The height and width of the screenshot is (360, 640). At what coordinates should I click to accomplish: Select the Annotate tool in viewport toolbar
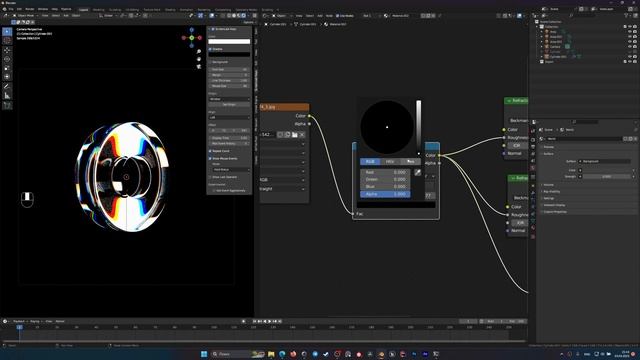(7, 87)
